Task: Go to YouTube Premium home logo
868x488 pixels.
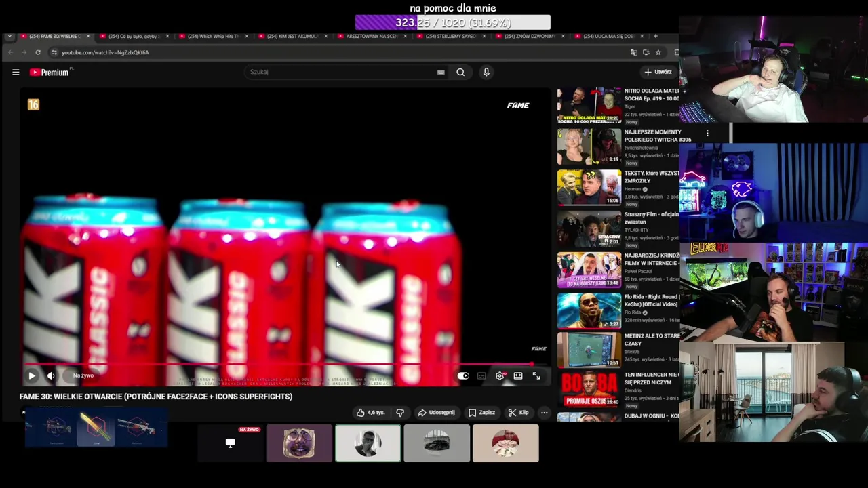Action: (51, 72)
